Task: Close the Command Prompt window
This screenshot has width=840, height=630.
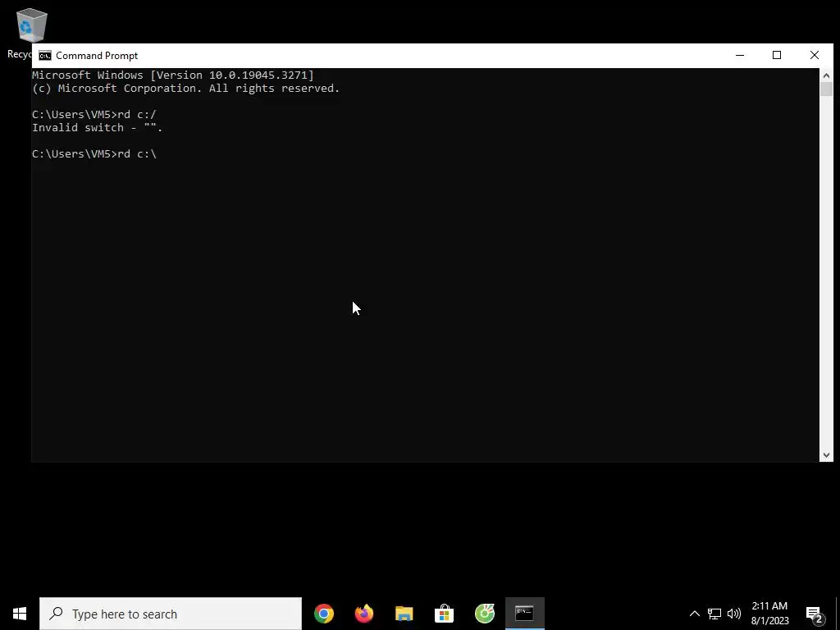Action: click(815, 55)
